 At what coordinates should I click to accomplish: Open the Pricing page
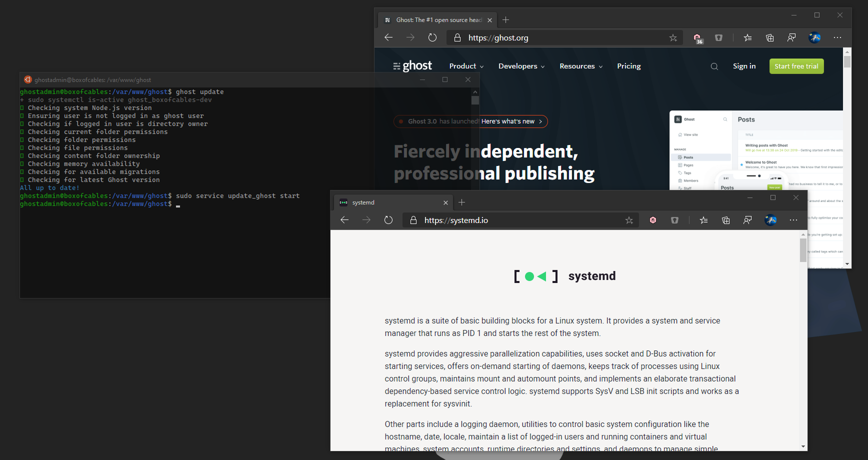[x=628, y=66]
